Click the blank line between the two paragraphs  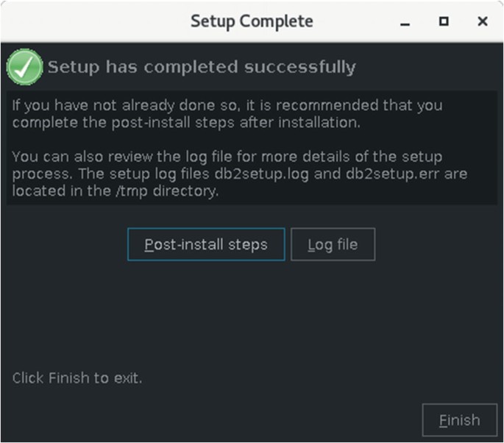pyautogui.click(x=221, y=140)
